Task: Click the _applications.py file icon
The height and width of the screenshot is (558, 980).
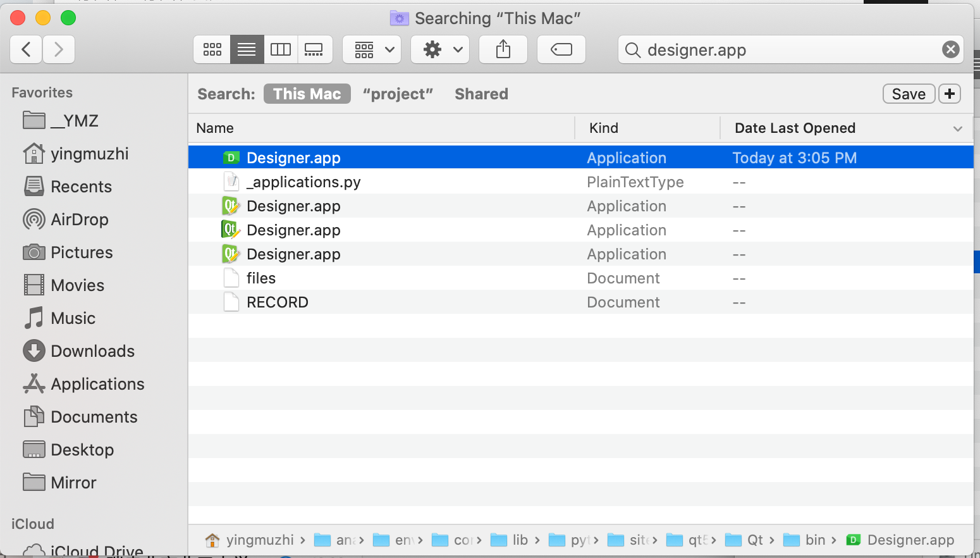Action: [231, 182]
